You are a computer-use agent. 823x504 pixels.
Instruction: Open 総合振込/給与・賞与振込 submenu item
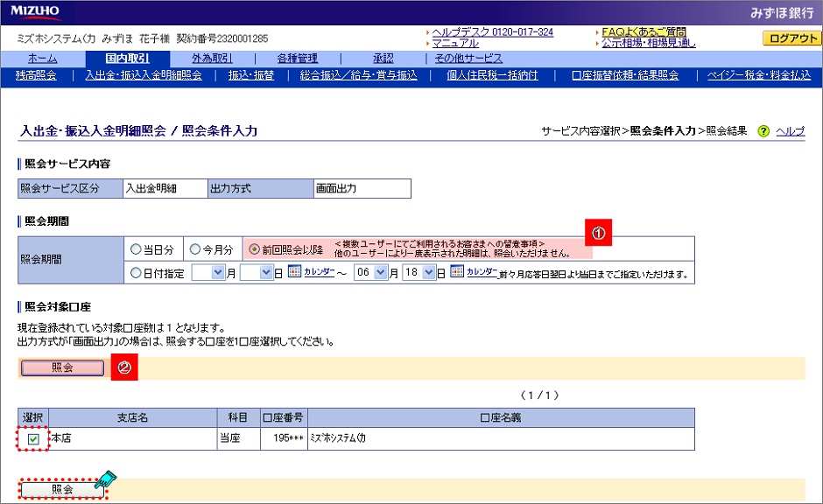358,75
